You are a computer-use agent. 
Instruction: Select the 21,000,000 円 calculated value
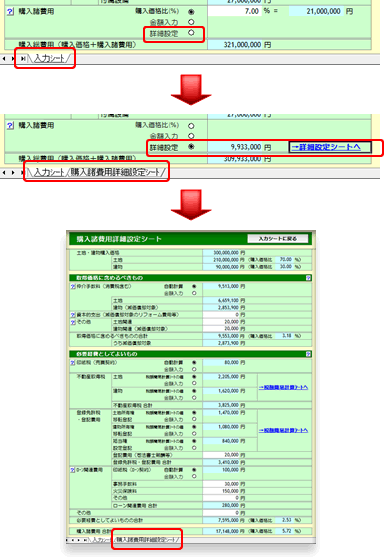pos(316,11)
